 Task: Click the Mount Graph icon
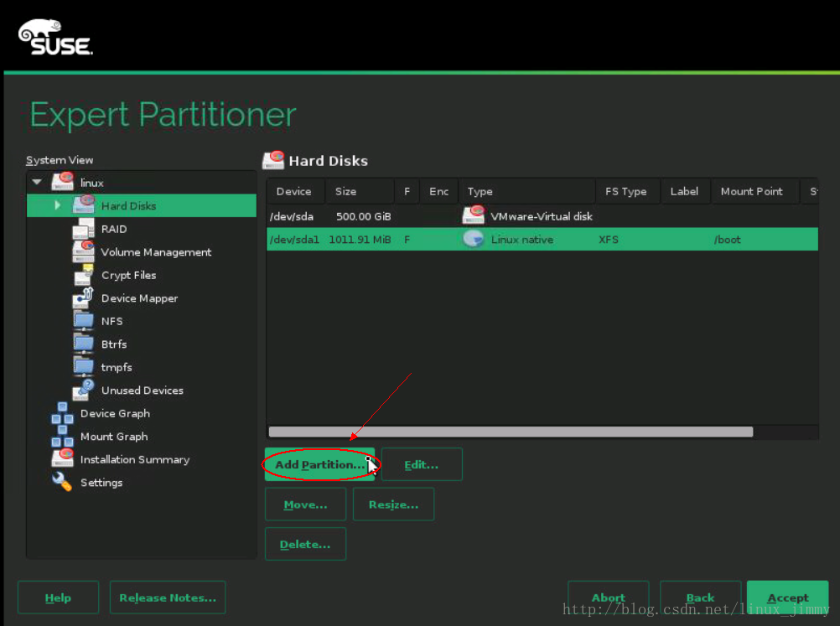pyautogui.click(x=63, y=436)
